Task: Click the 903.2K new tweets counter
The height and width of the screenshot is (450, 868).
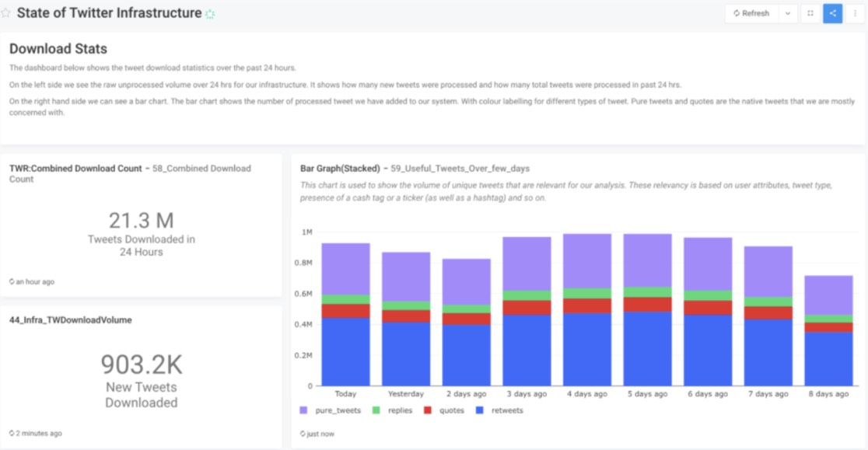Action: [x=141, y=365]
